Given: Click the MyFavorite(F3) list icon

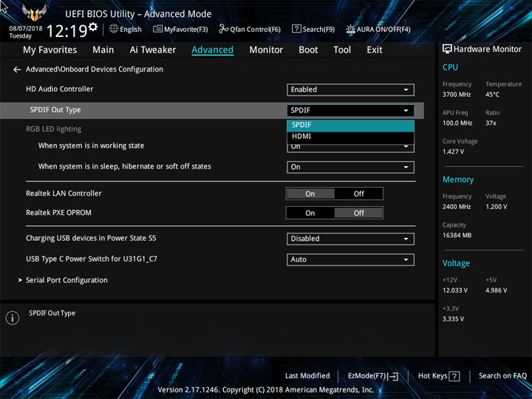Looking at the screenshot, I should [x=157, y=29].
